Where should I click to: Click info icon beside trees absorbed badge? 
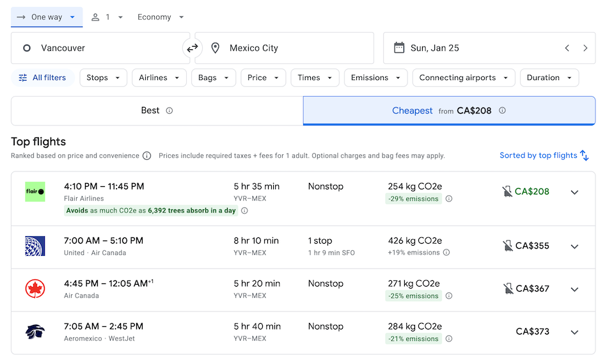[x=244, y=210]
